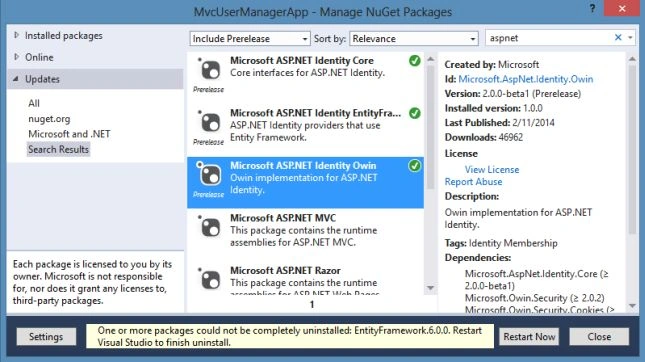The image size is (645, 362).
Task: Click the Version 2.0.0-beta1 (Prerelease) text
Action: pos(513,94)
